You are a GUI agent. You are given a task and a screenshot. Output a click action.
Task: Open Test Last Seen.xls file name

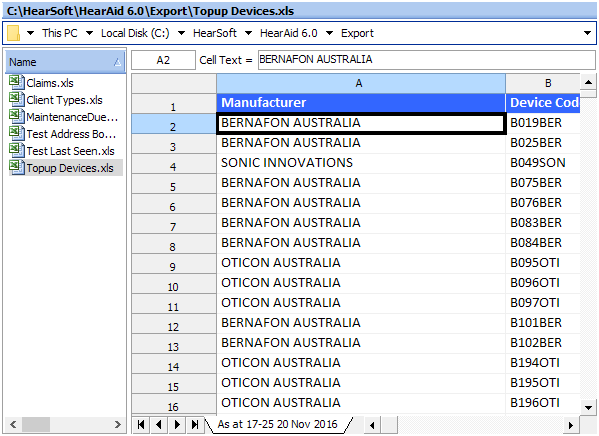tap(70, 151)
